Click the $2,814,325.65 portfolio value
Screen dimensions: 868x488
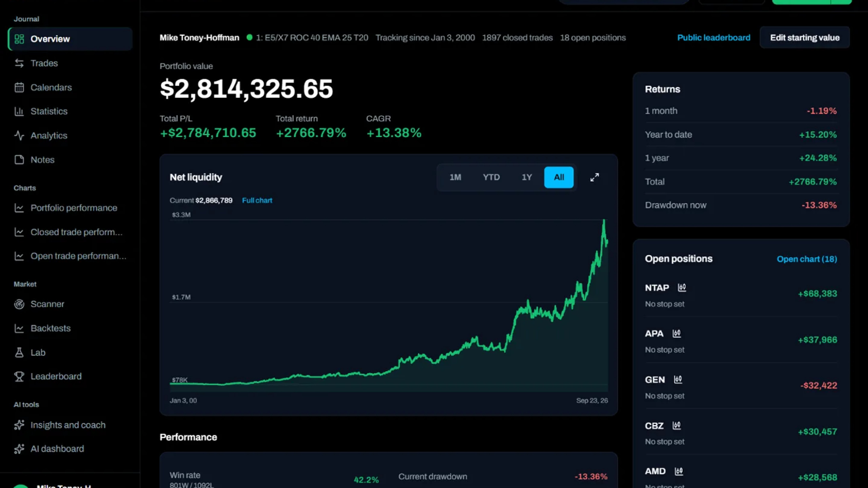[246, 89]
